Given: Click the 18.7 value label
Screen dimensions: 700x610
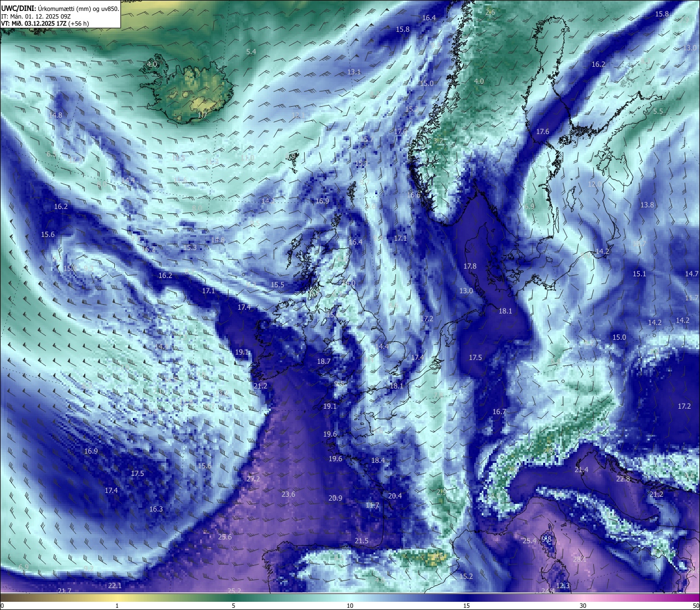Looking at the screenshot, I should 324,361.
